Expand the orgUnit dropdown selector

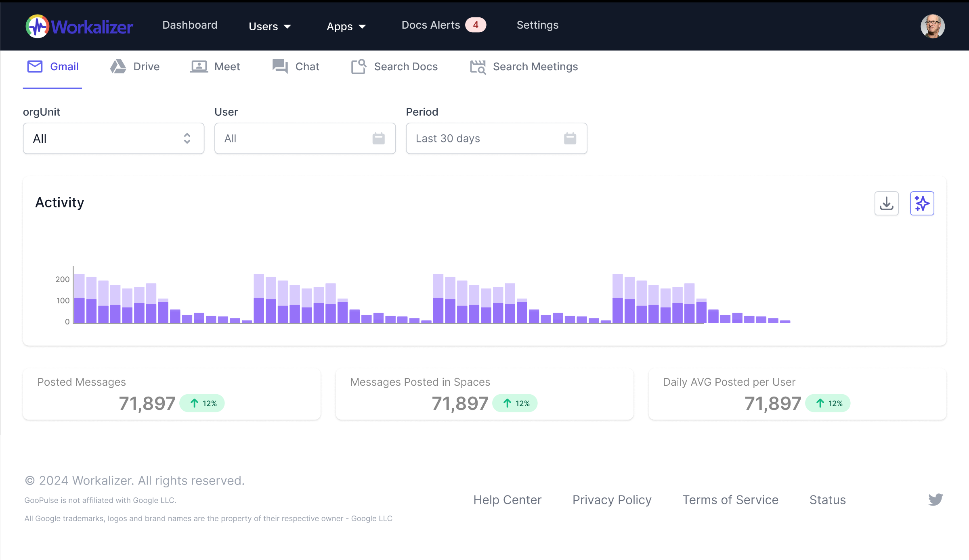click(x=111, y=138)
